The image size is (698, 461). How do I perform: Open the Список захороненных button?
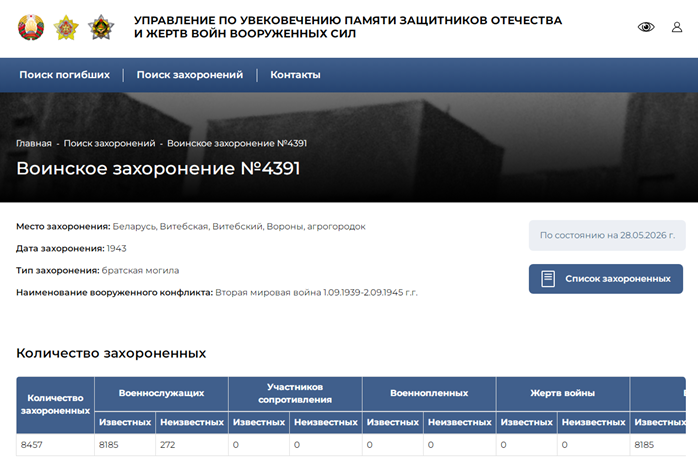pyautogui.click(x=605, y=279)
